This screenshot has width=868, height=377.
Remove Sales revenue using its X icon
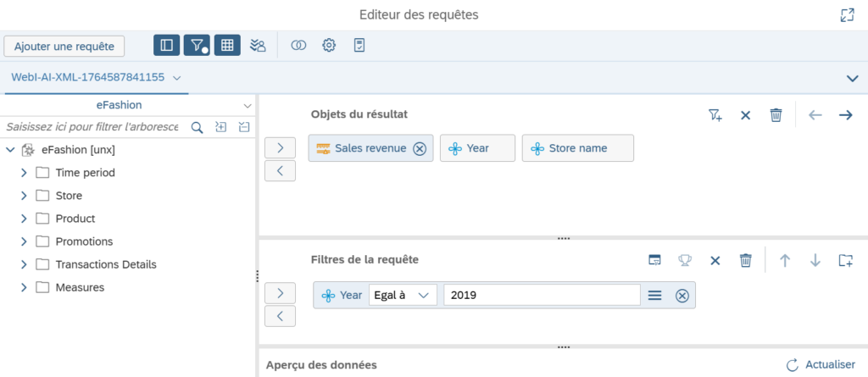[x=420, y=148]
